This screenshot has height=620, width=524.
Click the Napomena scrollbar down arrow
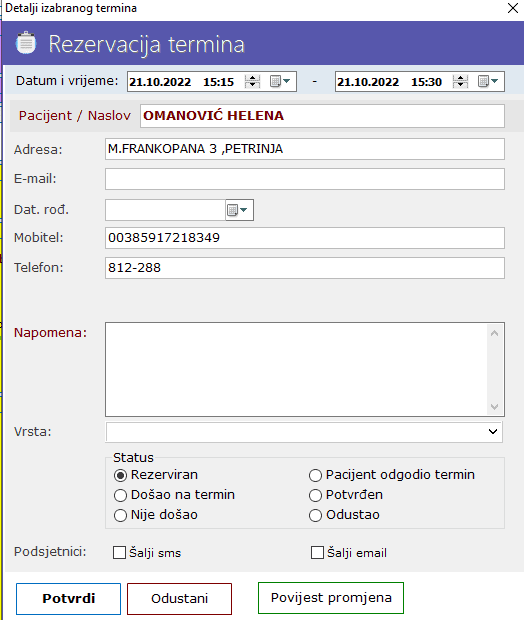(x=494, y=406)
